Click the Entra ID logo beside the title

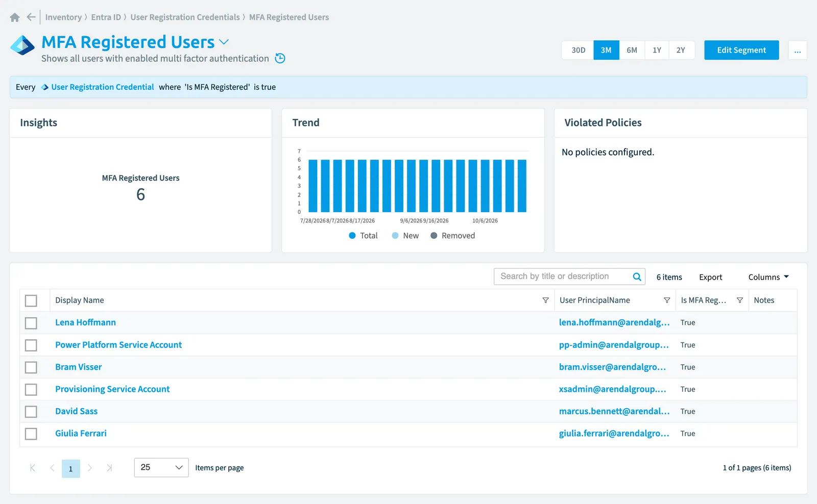coord(22,45)
